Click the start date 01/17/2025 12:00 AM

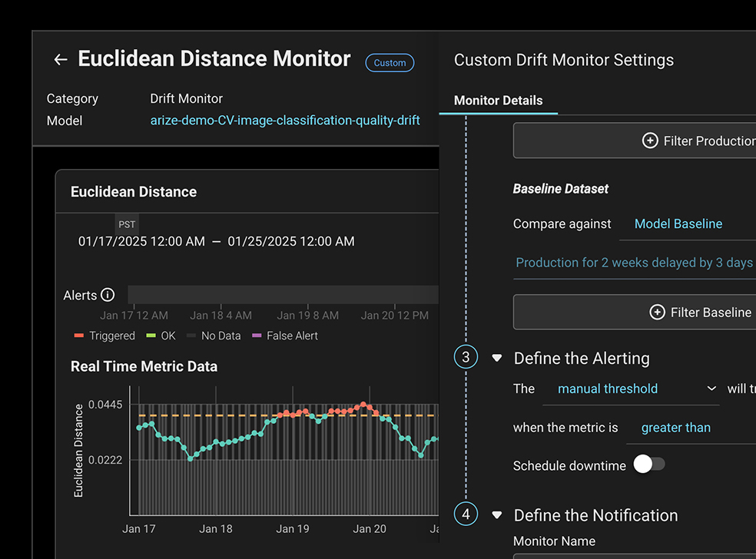141,241
